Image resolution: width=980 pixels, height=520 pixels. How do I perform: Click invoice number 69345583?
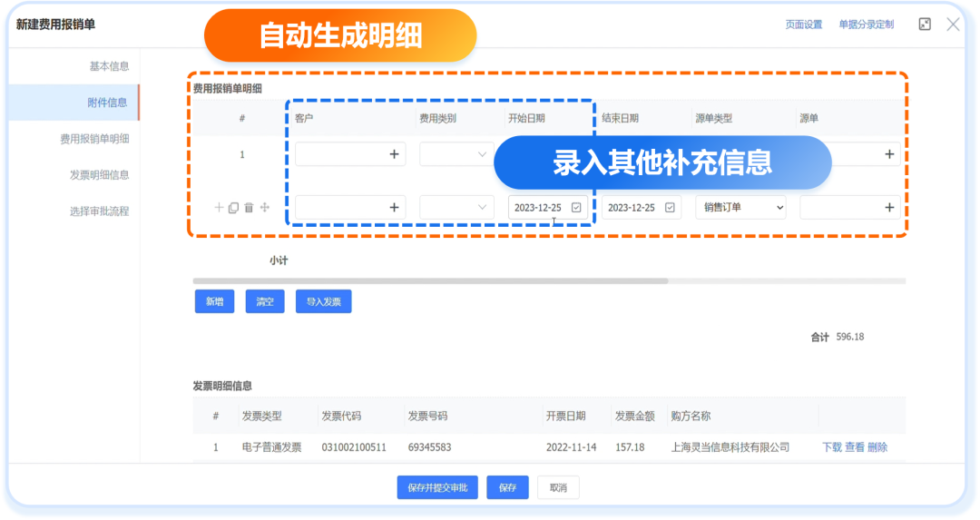pyautogui.click(x=429, y=447)
